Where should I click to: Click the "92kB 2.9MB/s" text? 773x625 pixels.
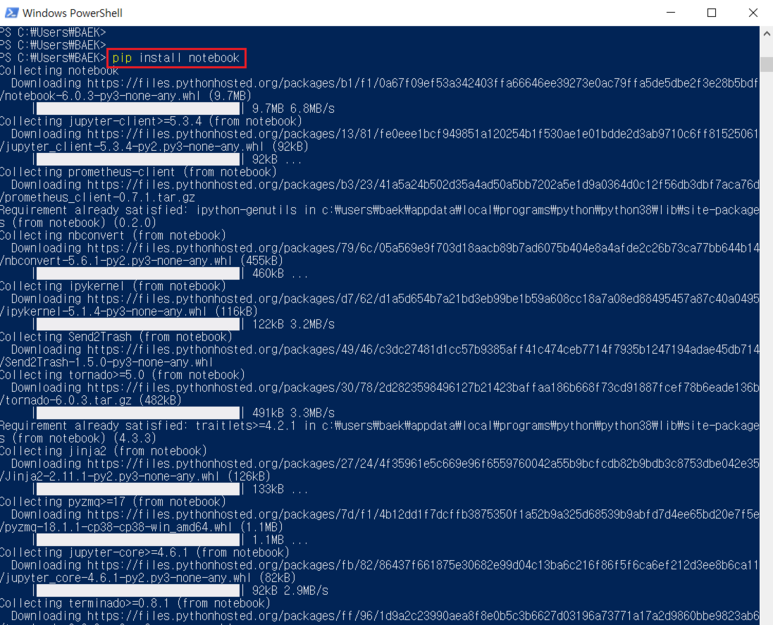coord(290,590)
